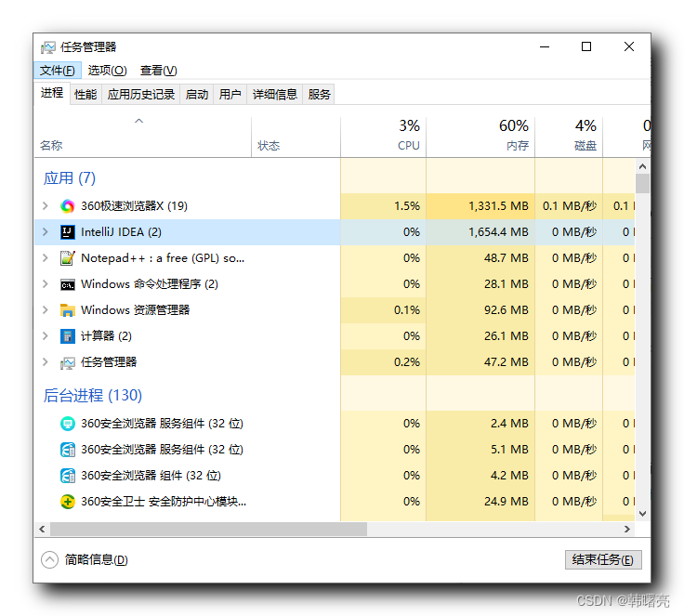
Task: Click the vertical scrollbar down arrow
Action: click(642, 514)
